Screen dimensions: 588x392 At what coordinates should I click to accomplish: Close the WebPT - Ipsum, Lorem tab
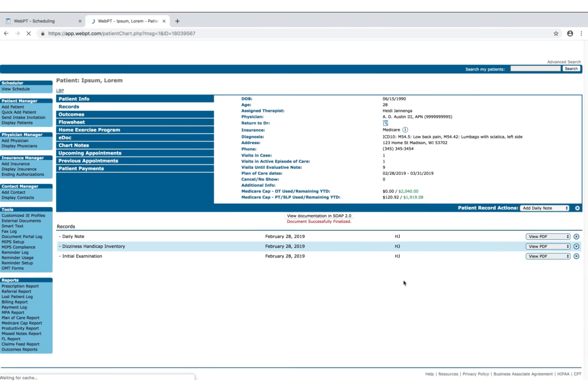pyautogui.click(x=164, y=21)
